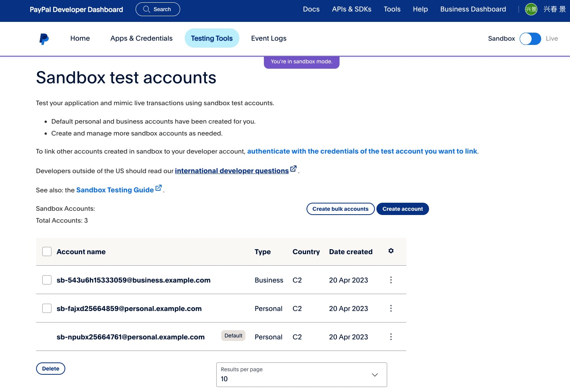The height and width of the screenshot is (392, 570).
Task: Open actions menu for sb-fajxd25664859 account
Action: click(x=391, y=308)
